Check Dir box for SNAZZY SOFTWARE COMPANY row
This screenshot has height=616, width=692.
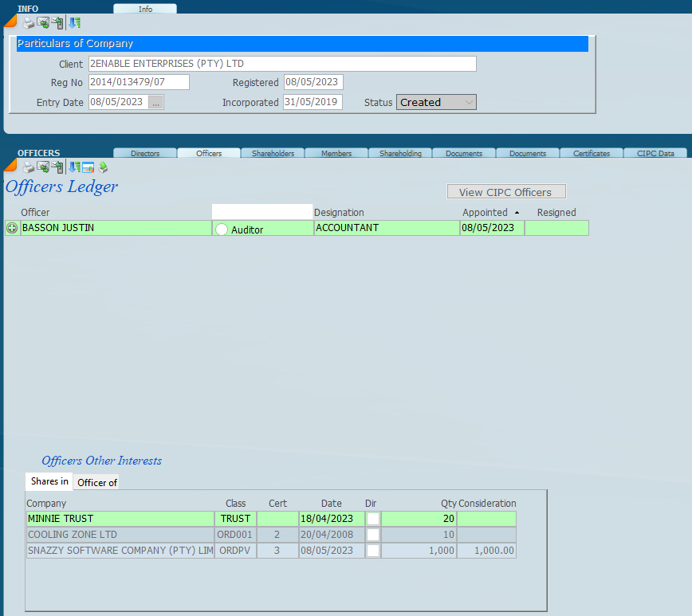(372, 551)
